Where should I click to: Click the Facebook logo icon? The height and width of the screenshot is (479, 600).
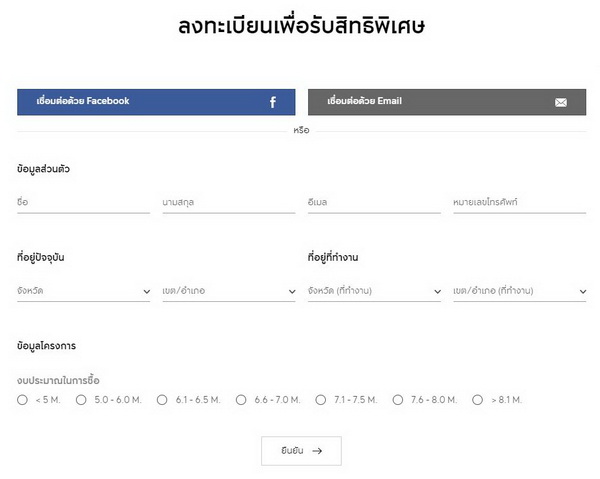tap(273, 102)
